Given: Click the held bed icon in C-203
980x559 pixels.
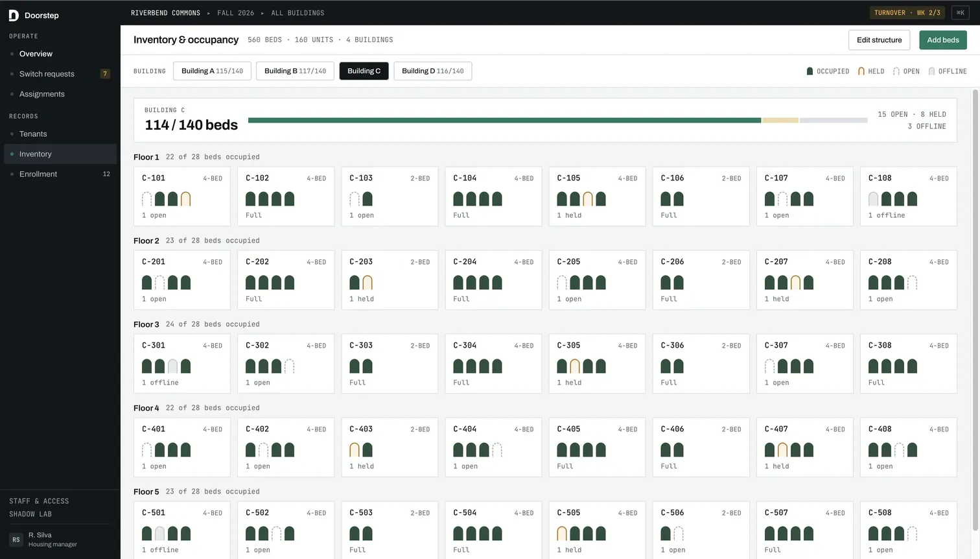Looking at the screenshot, I should click(x=367, y=283).
